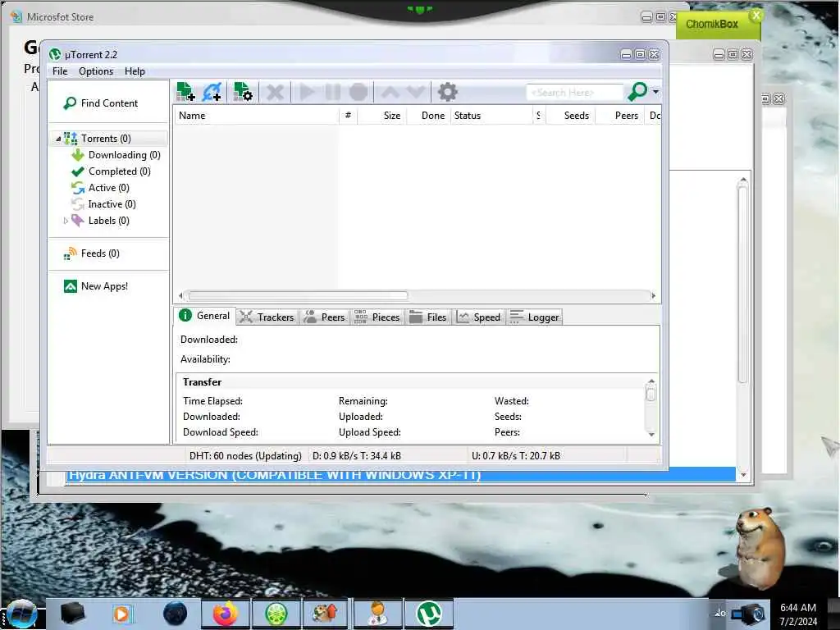Sort by the Done column header
The image size is (840, 630).
428,115
